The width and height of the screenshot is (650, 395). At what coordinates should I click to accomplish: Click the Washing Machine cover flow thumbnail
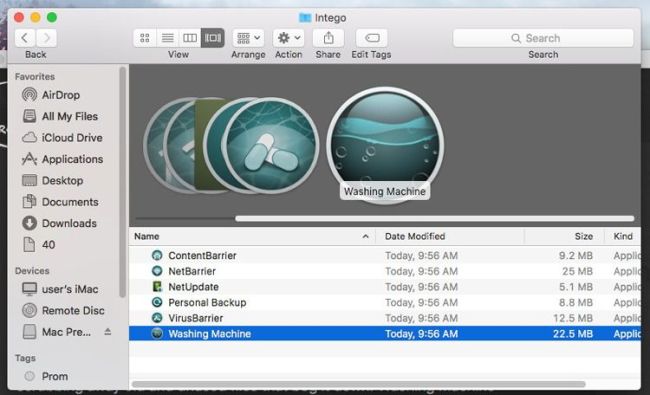[385, 145]
